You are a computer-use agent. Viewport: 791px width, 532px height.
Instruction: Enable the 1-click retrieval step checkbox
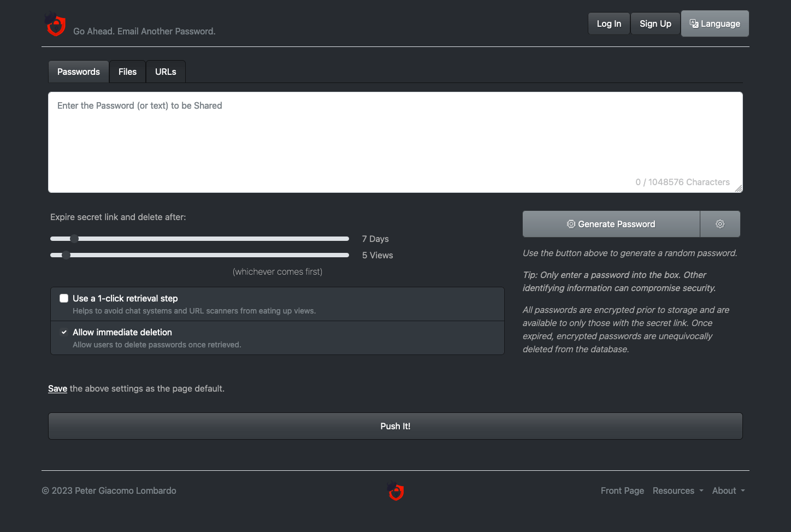click(x=64, y=298)
